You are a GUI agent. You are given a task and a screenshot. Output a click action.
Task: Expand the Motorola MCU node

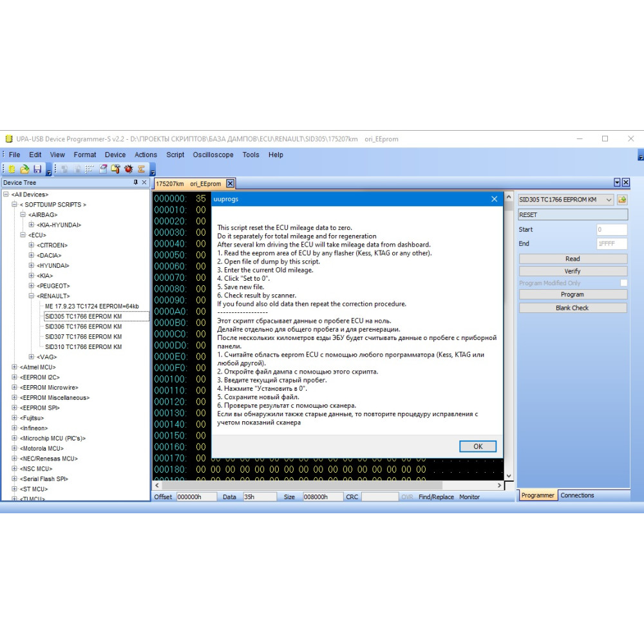click(14, 448)
